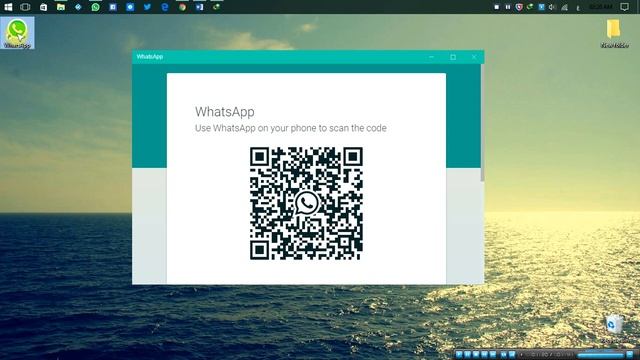This screenshot has height=360, width=640.
Task: Open the shield security tray icon
Action: pos(519,7)
